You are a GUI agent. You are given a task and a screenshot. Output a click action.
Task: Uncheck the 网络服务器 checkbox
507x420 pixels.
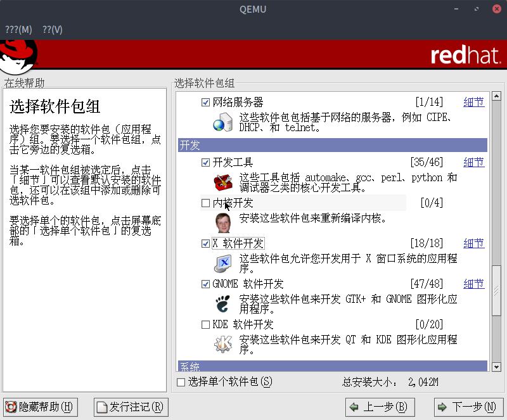[x=205, y=103]
